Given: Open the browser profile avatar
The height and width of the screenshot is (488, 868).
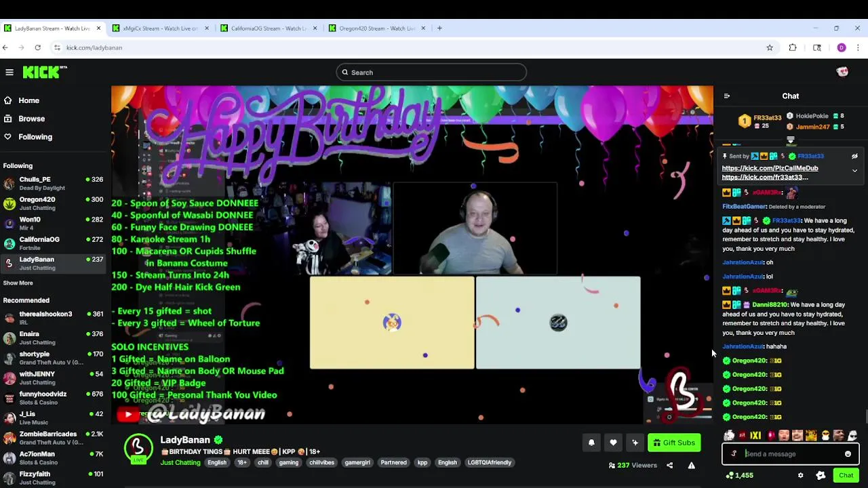Looking at the screenshot, I should click(x=842, y=47).
